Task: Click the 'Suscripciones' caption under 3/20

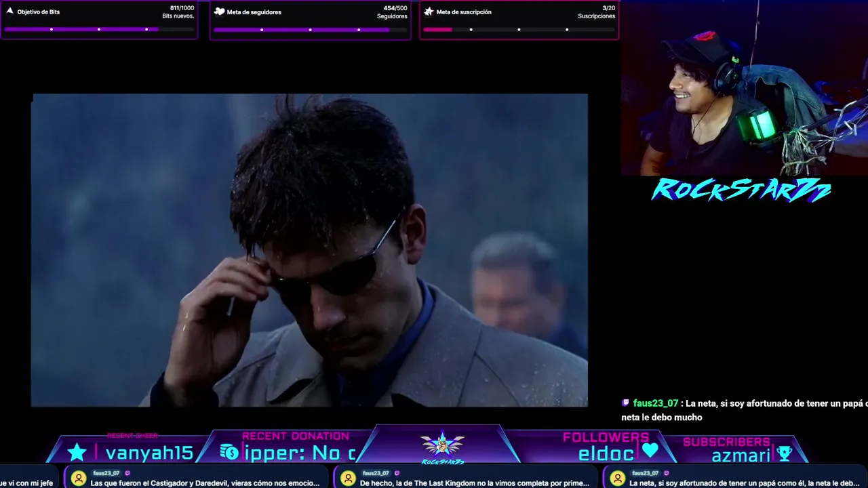Action: 597,16
